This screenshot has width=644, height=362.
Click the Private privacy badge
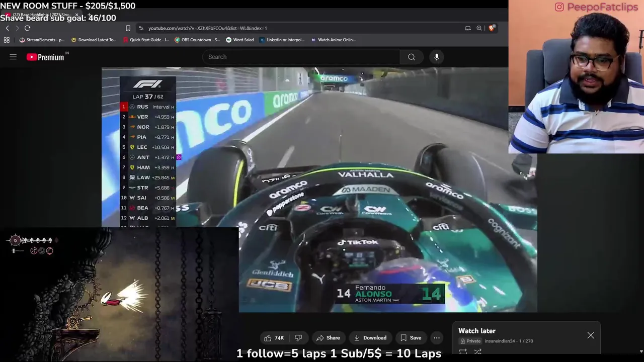(470, 341)
